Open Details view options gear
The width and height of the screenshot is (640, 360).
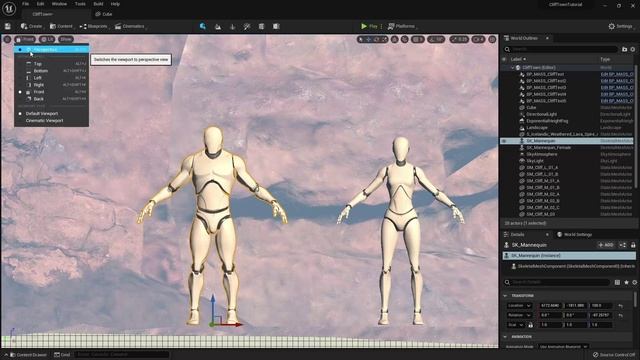point(635,282)
